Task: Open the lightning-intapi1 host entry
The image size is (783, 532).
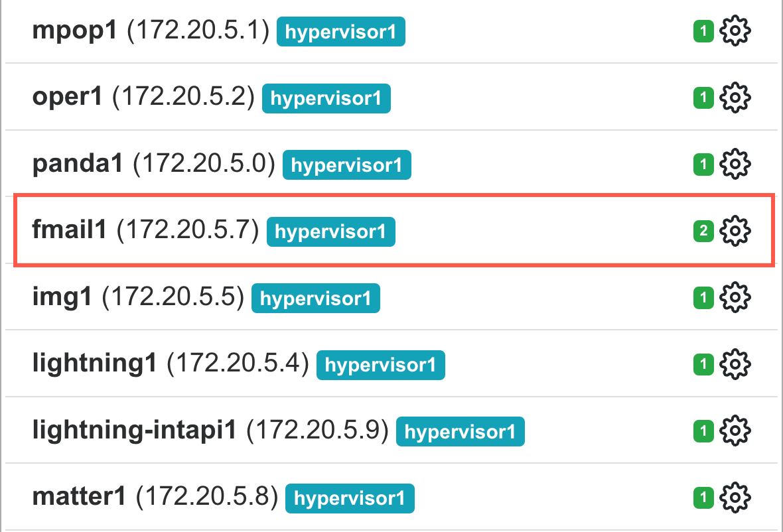Action: point(134,431)
